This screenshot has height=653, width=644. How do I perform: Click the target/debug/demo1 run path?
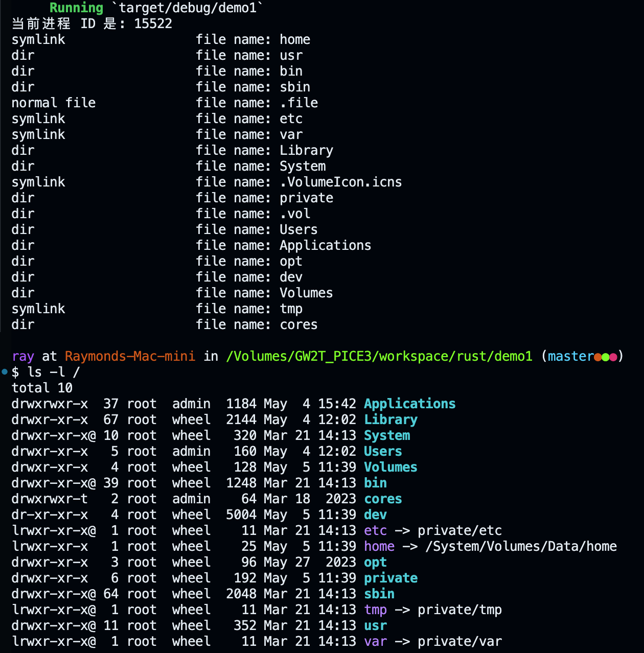click(x=188, y=8)
